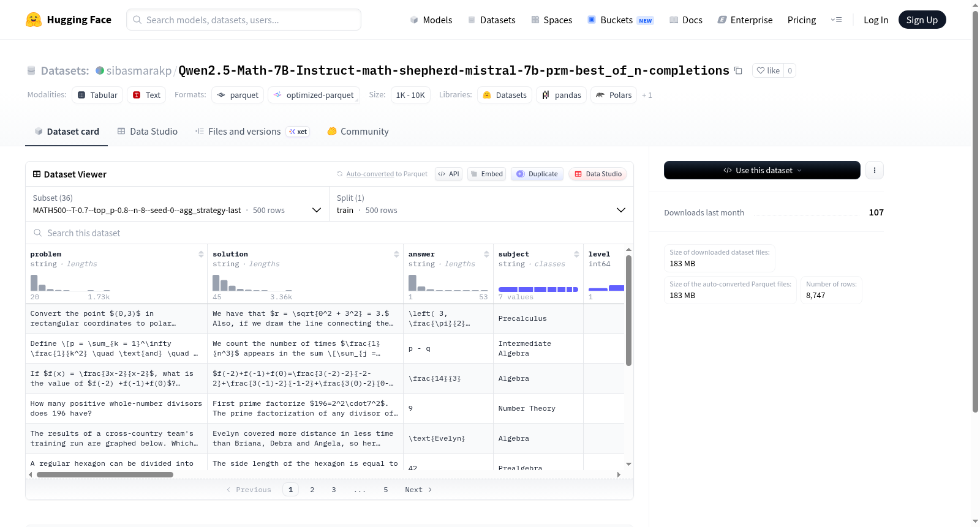Click the table's horizontal scrollbar
Screen dimensions: 980x527
pos(105,474)
